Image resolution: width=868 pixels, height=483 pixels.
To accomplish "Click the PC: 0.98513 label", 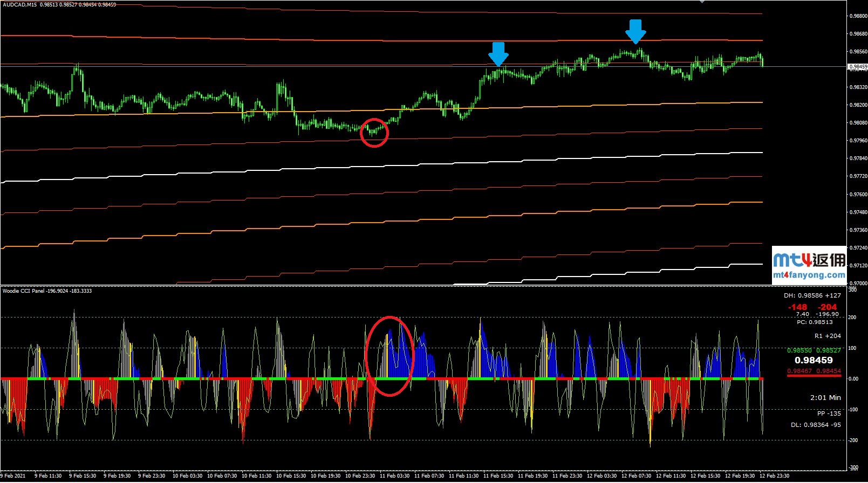I will 815,322.
